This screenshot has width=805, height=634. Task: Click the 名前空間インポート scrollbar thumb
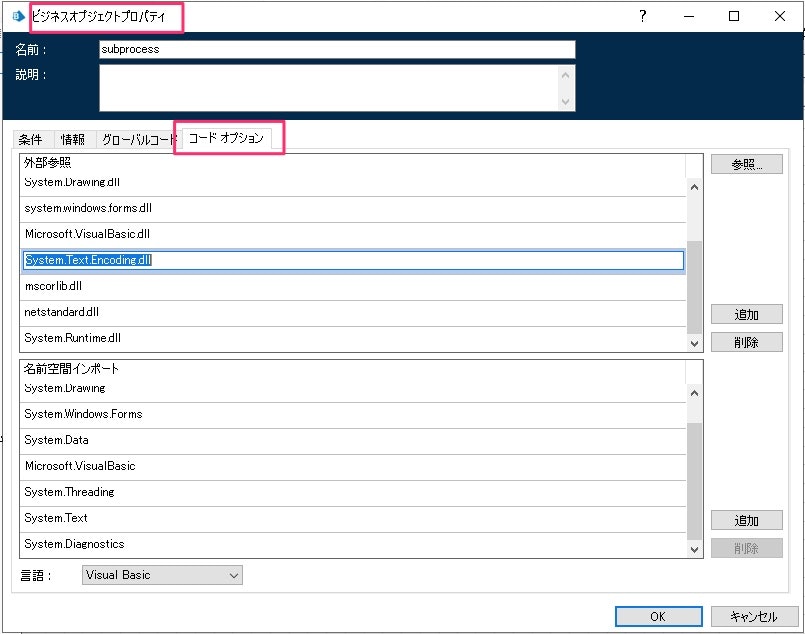(x=694, y=482)
